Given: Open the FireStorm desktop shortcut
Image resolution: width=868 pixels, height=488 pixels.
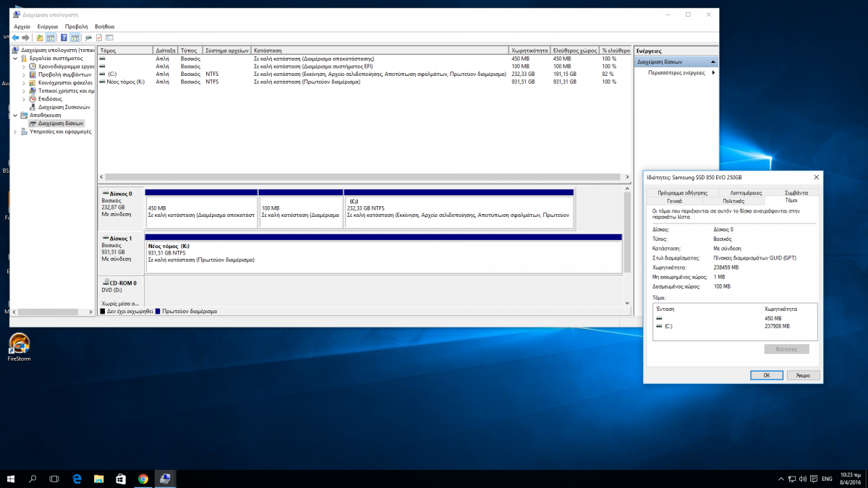Looking at the screenshot, I should pyautogui.click(x=19, y=347).
